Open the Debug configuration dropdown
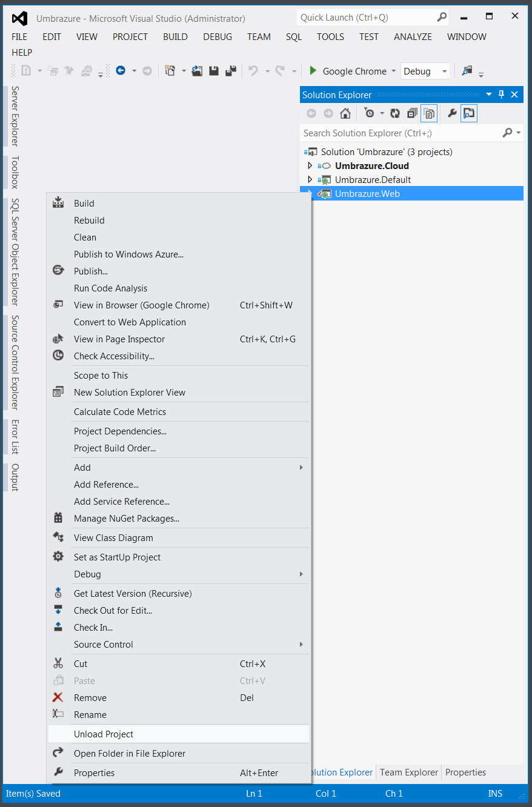Image resolution: width=532 pixels, height=807 pixels. 425,71
